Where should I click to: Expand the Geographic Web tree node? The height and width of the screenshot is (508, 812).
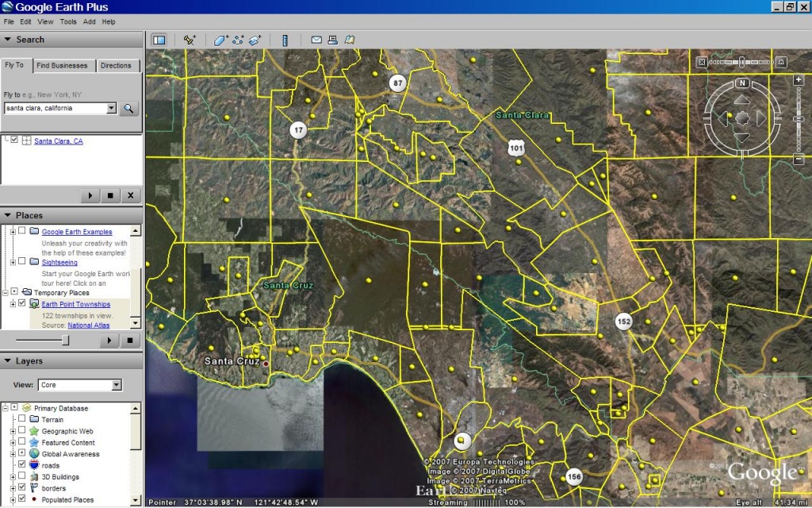pos(13,431)
